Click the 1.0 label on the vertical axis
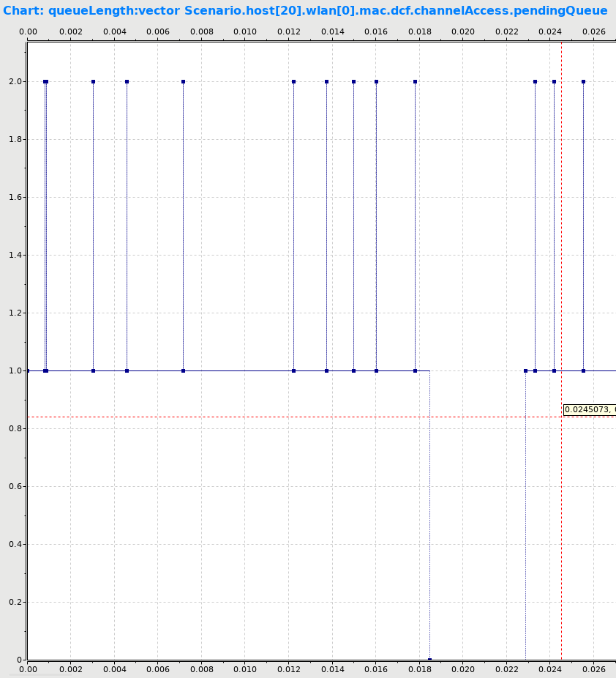Image resolution: width=616 pixels, height=678 pixels. [x=14, y=371]
